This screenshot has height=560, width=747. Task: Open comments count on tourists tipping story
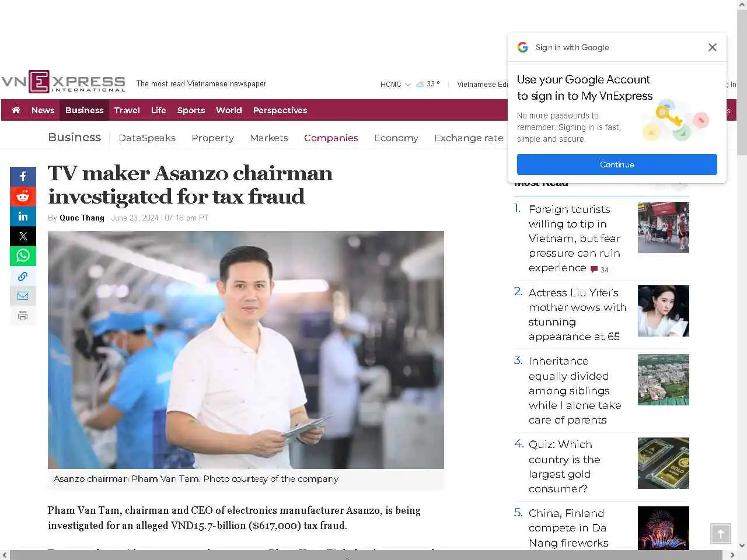click(x=599, y=269)
